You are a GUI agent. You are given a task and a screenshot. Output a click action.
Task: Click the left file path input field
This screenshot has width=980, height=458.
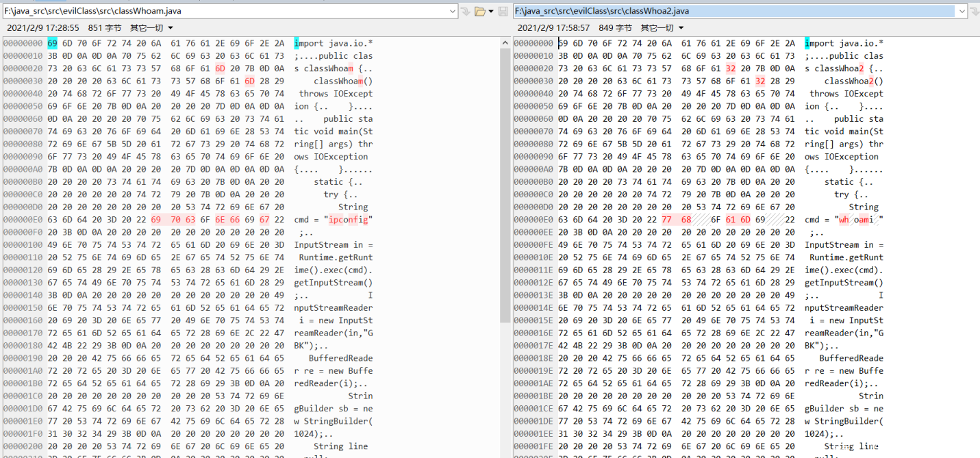click(225, 11)
